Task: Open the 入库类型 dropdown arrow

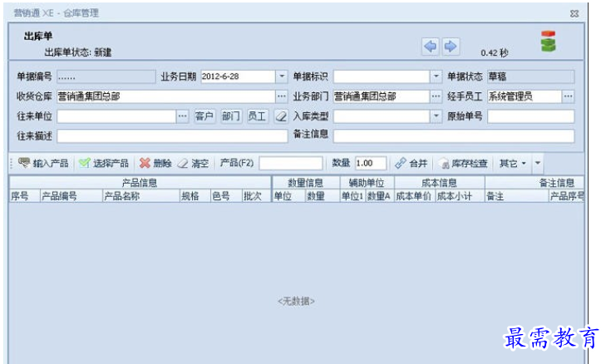Action: point(436,116)
